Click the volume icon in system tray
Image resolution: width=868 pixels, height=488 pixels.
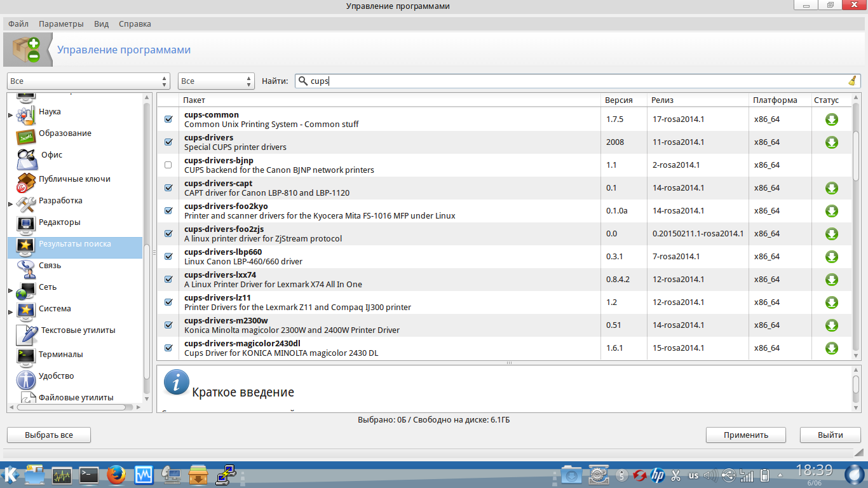tap(711, 475)
